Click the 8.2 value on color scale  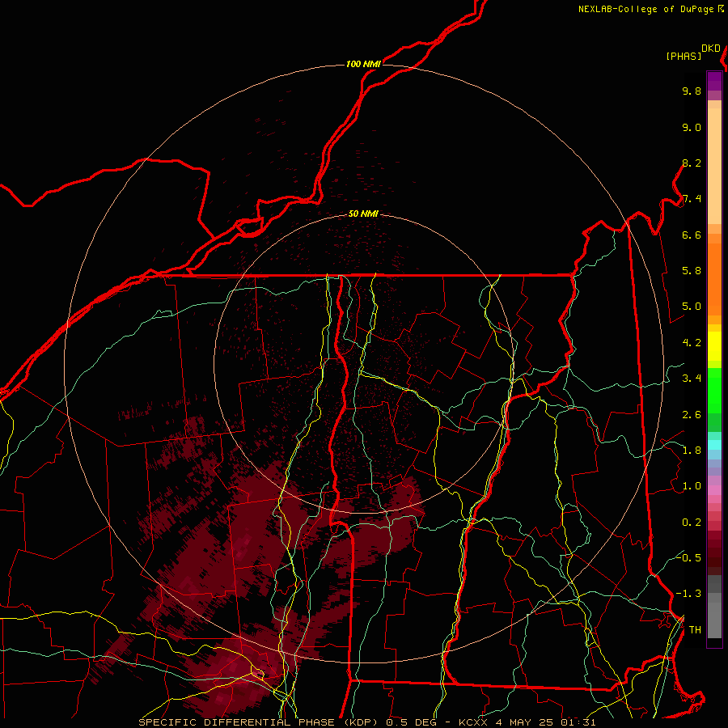pos(692,163)
